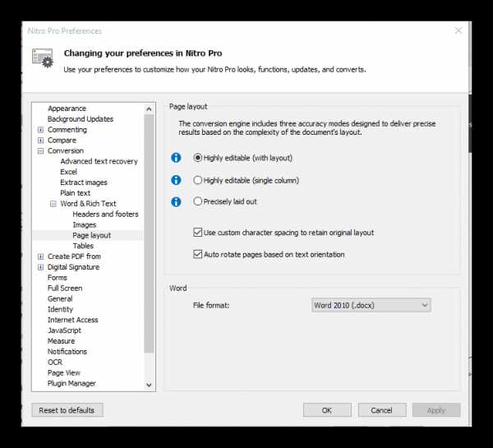The image size is (493, 448).
Task: Select Forms preferences
Action: pyautogui.click(x=58, y=278)
